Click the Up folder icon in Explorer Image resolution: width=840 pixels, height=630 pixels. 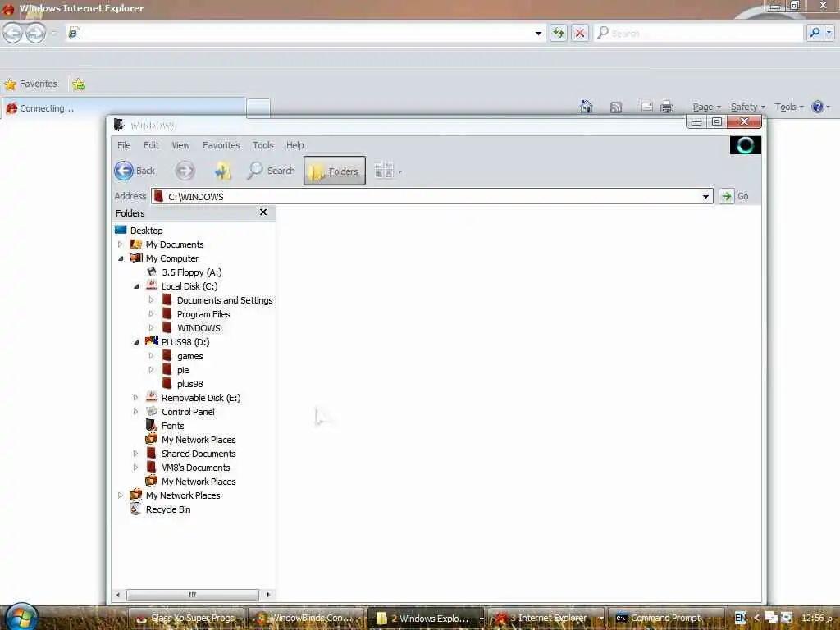tap(223, 171)
